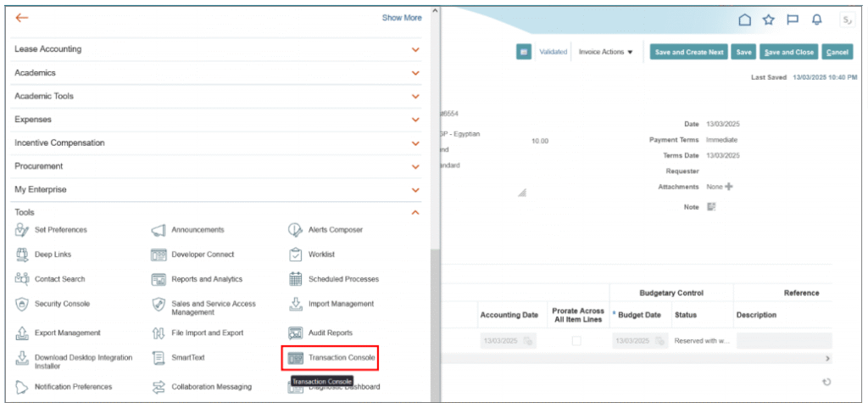Click the back arrow in navigator
This screenshot has height=403, width=868.
[x=22, y=18]
